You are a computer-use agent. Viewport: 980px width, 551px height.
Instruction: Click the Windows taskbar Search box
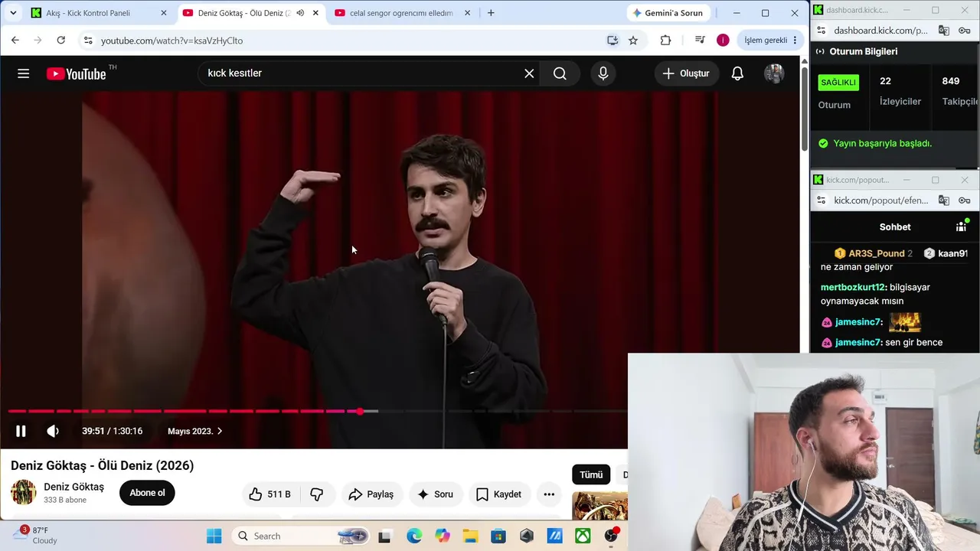(x=300, y=536)
